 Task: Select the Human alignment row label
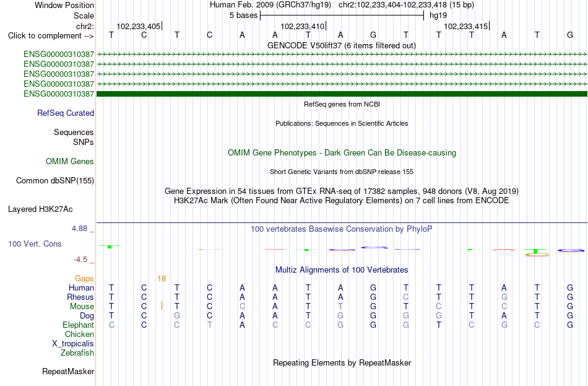click(x=81, y=288)
